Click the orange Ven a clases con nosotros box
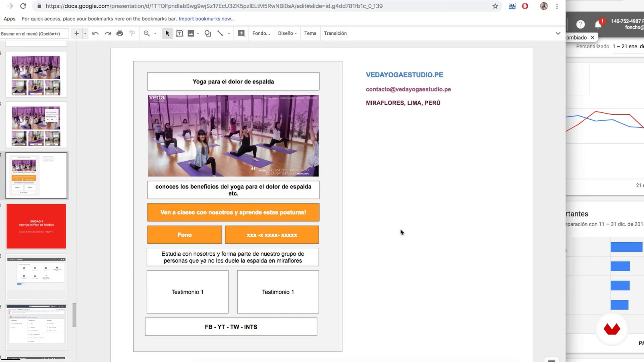The height and width of the screenshot is (362, 644). click(x=233, y=212)
